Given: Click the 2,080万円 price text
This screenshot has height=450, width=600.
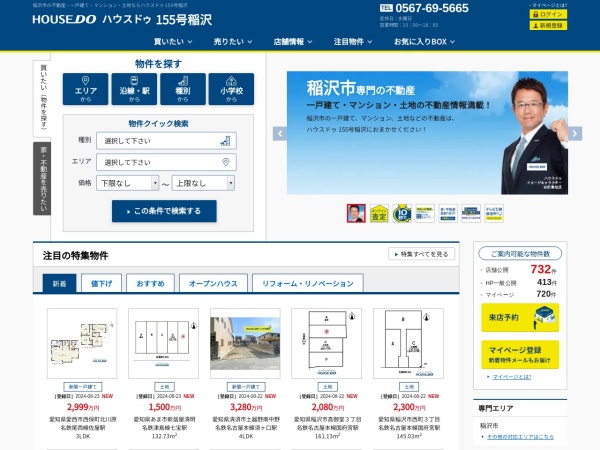Looking at the screenshot, I should pyautogui.click(x=328, y=407).
